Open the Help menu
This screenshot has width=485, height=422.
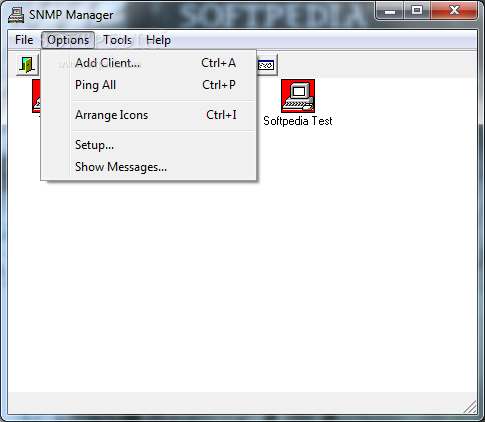point(158,40)
